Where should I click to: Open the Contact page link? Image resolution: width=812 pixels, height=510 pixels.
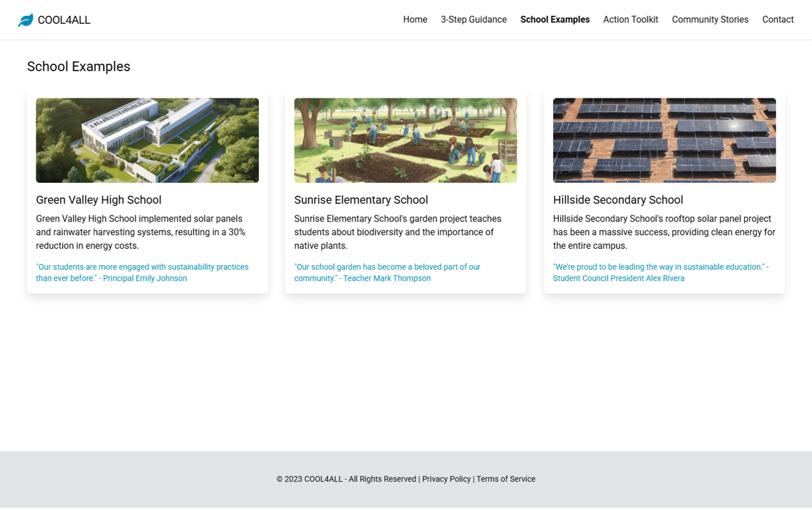pyautogui.click(x=777, y=19)
